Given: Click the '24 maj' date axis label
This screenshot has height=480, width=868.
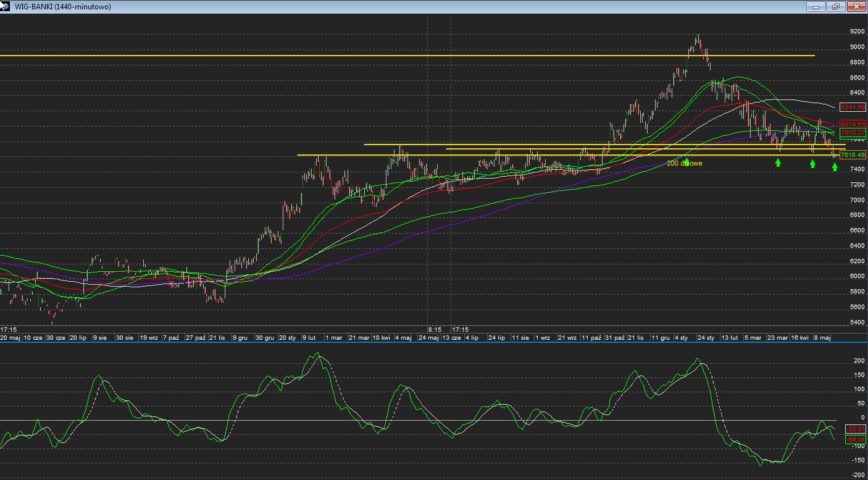Looking at the screenshot, I should tap(428, 338).
